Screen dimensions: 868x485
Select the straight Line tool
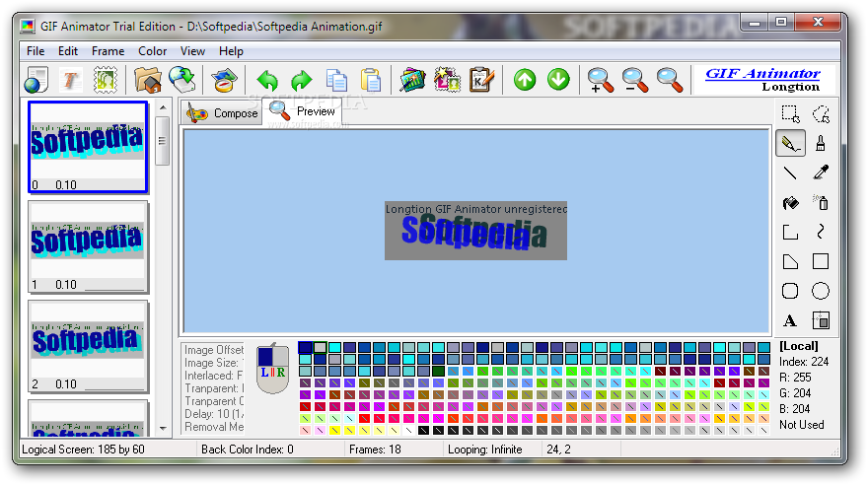pyautogui.click(x=790, y=173)
